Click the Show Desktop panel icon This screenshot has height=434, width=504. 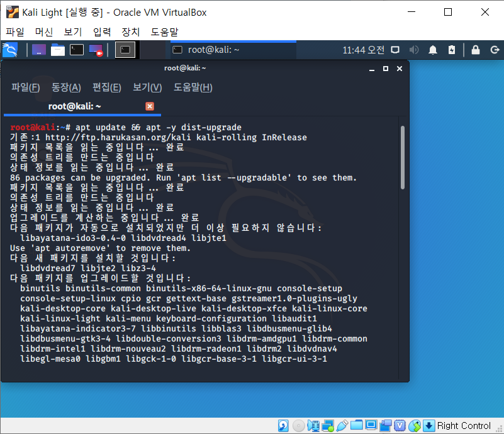[x=39, y=50]
